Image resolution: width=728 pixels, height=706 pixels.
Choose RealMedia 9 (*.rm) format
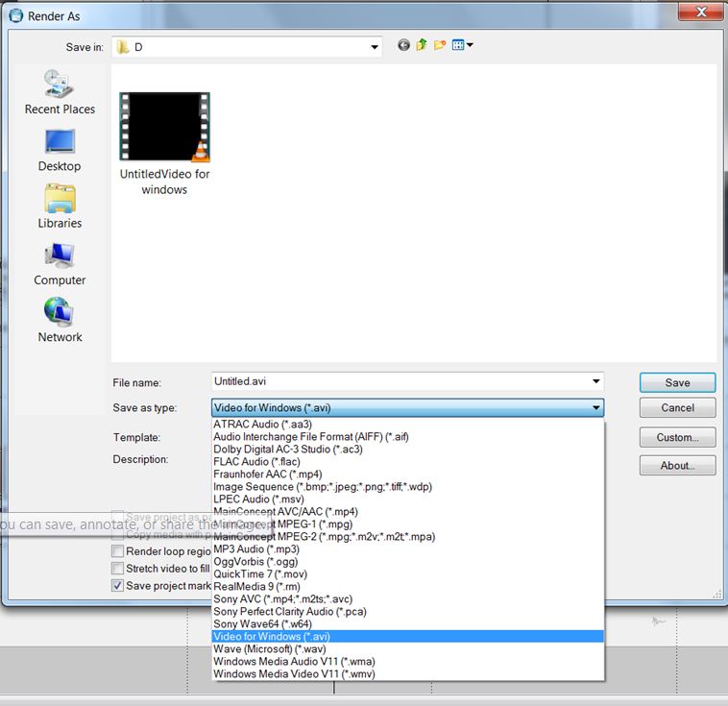[x=408, y=587]
